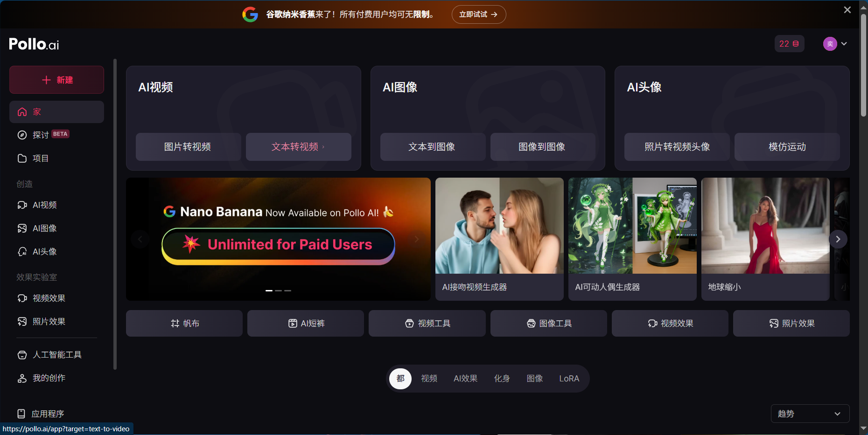This screenshot has height=435, width=868.
Task: Go to previous banner slide arrow
Action: pyautogui.click(x=140, y=239)
